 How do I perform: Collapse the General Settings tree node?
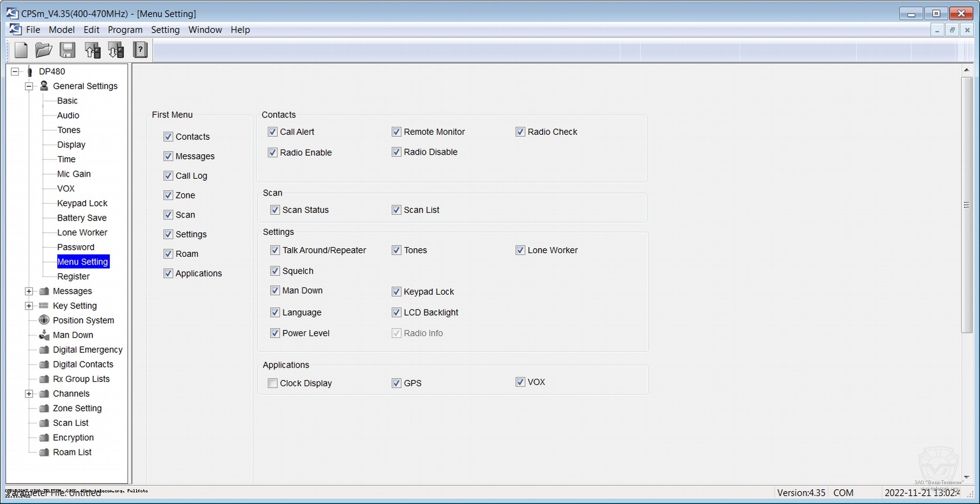click(29, 86)
